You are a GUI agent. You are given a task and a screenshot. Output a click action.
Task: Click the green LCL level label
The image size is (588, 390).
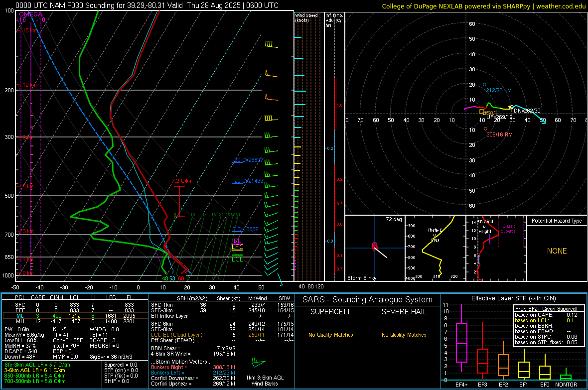coord(237,259)
